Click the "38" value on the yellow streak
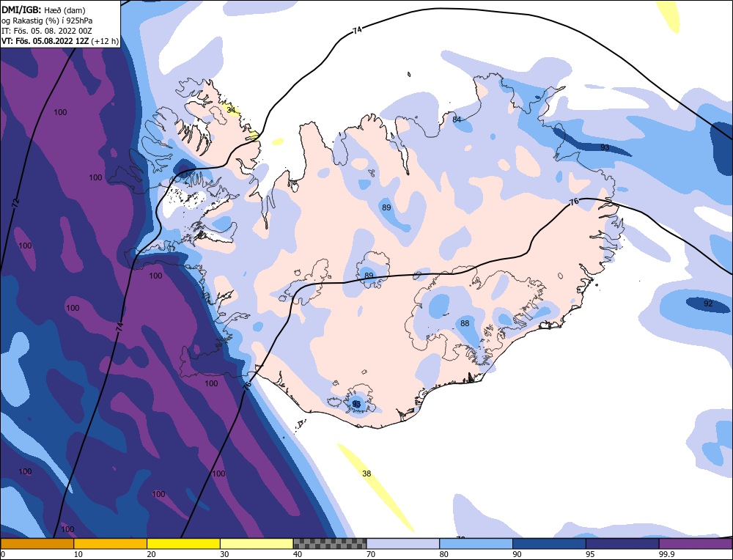Screen dimensions: 733x560 (x=366, y=474)
